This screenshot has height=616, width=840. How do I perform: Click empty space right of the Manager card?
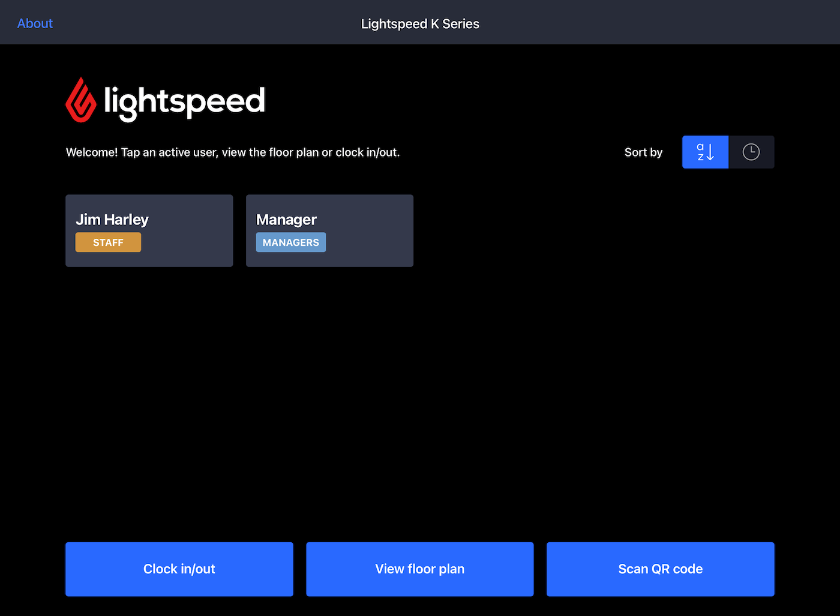coord(570,231)
